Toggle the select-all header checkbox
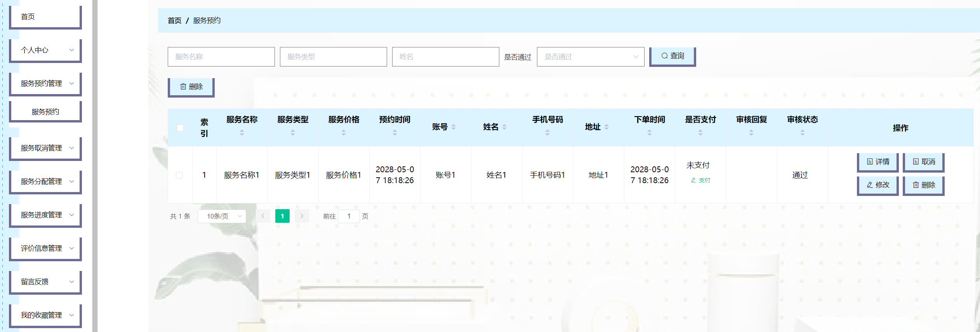 [x=180, y=128]
